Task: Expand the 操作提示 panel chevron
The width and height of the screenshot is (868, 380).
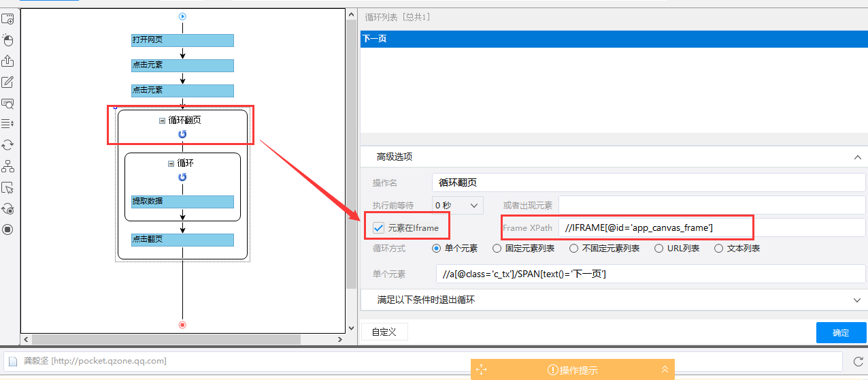Action: click(x=665, y=370)
